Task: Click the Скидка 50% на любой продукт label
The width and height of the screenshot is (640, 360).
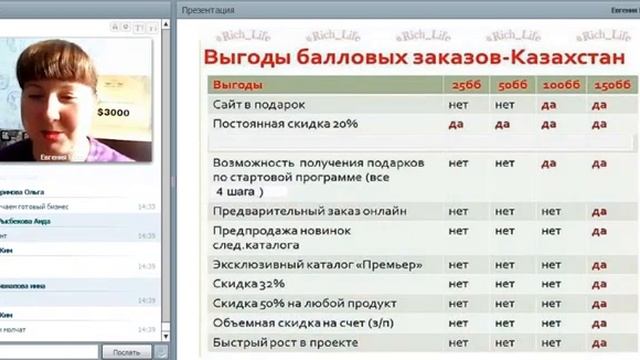Action: tap(304, 304)
